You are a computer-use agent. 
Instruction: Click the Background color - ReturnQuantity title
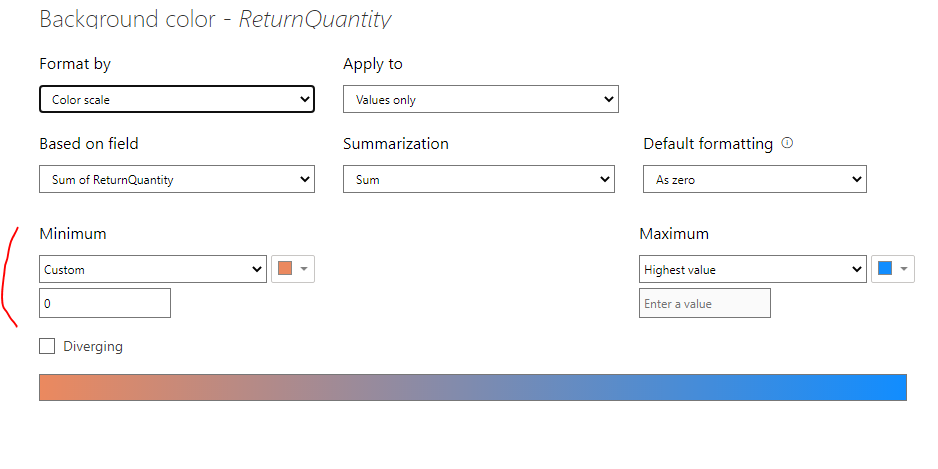click(x=215, y=19)
